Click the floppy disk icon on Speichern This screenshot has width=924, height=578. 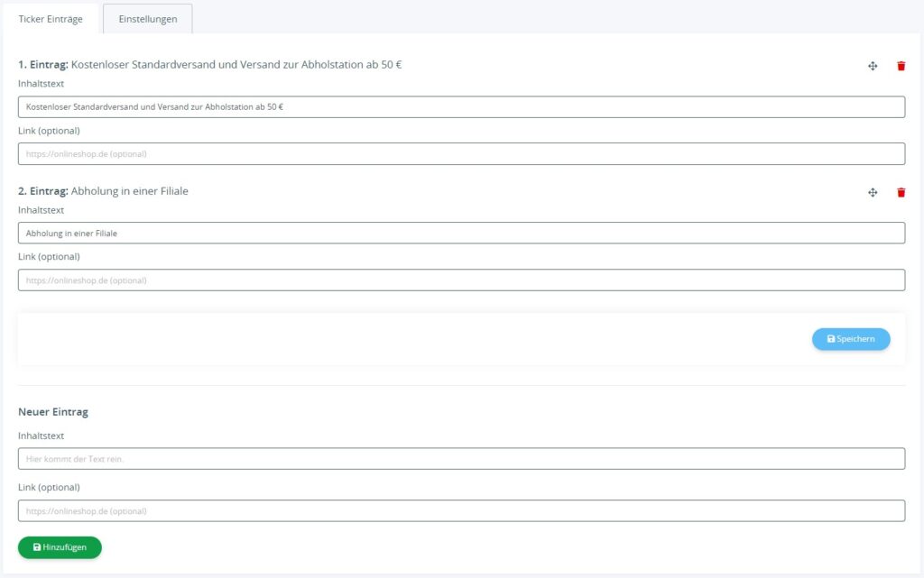click(x=830, y=339)
